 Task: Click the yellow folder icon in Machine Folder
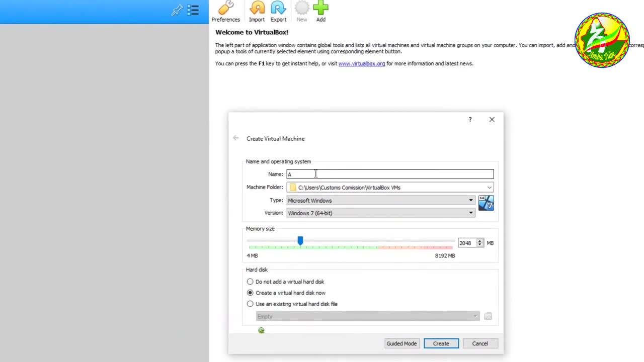point(293,188)
